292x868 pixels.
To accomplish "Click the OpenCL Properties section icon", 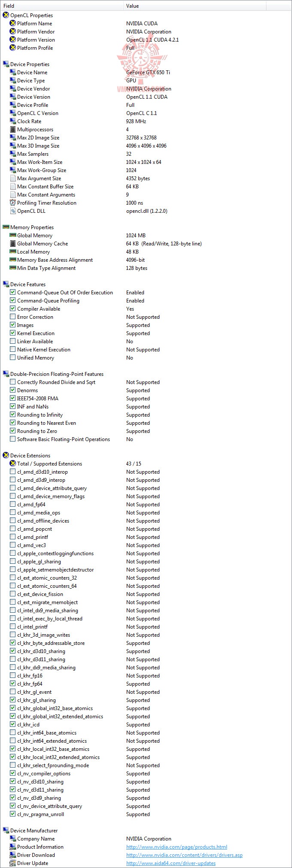I will [x=6, y=15].
